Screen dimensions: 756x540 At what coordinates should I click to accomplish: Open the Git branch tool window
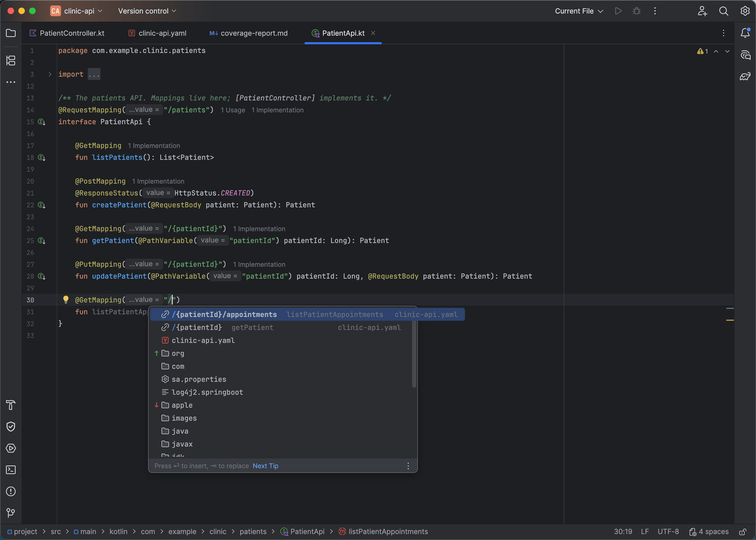click(x=11, y=513)
